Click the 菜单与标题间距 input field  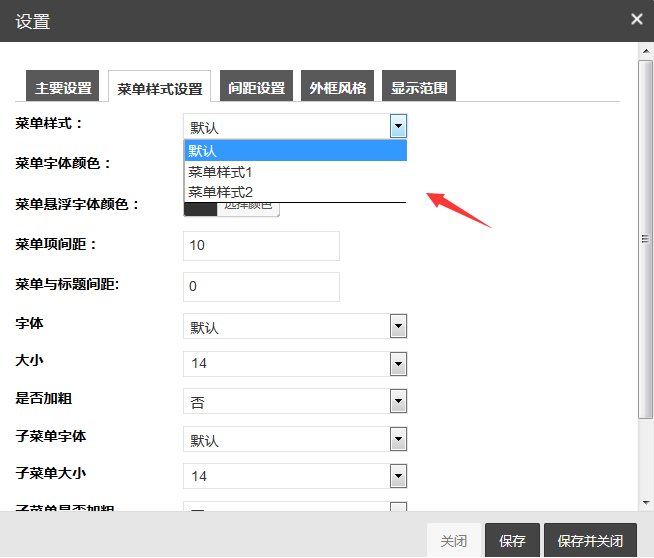point(262,287)
